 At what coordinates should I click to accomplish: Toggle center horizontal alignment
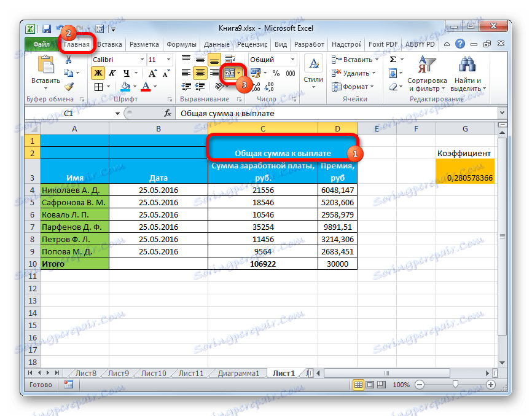[200, 73]
